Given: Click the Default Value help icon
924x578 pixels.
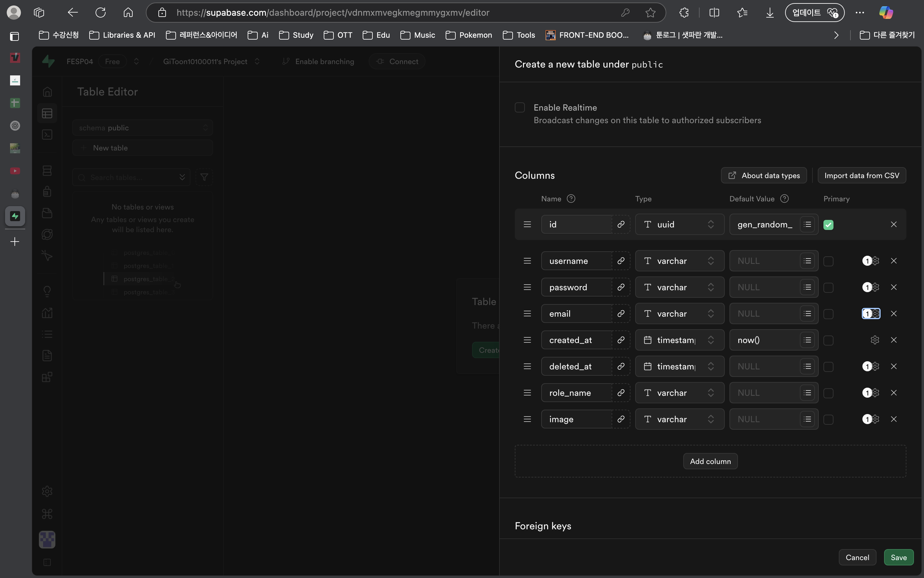Looking at the screenshot, I should tap(784, 199).
